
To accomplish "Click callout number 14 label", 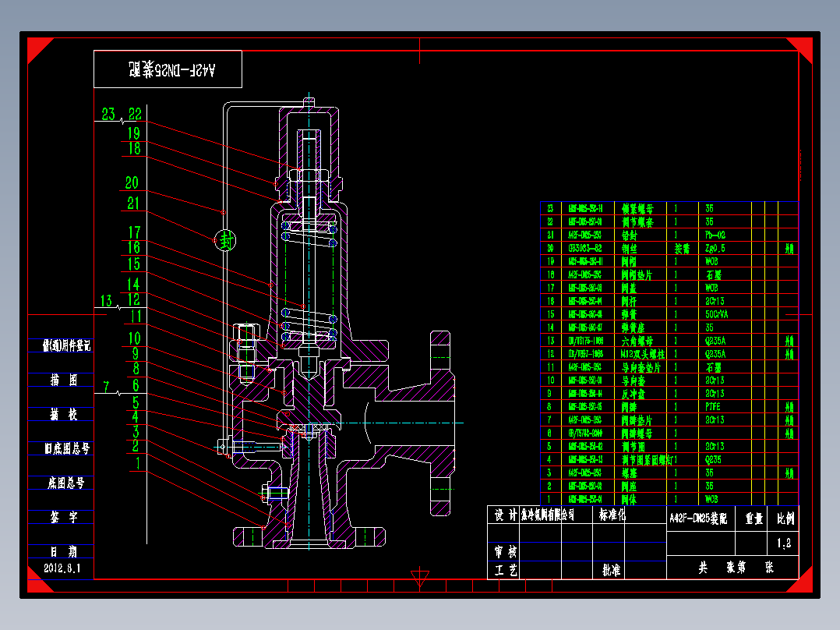I will (133, 284).
